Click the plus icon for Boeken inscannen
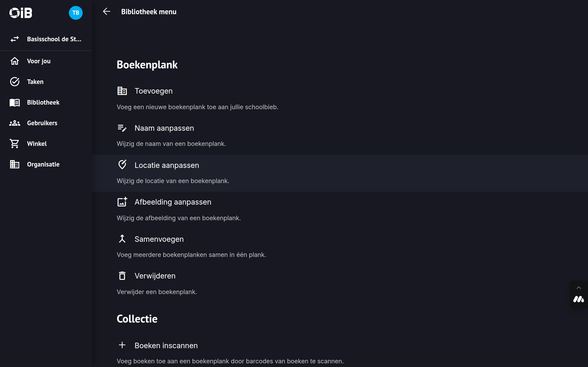The image size is (588, 367). [122, 345]
